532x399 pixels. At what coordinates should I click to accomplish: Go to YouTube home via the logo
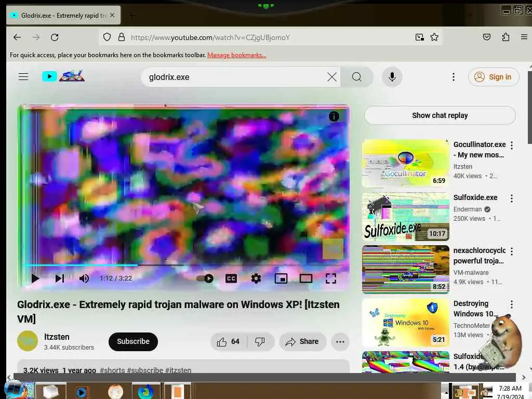click(x=63, y=76)
